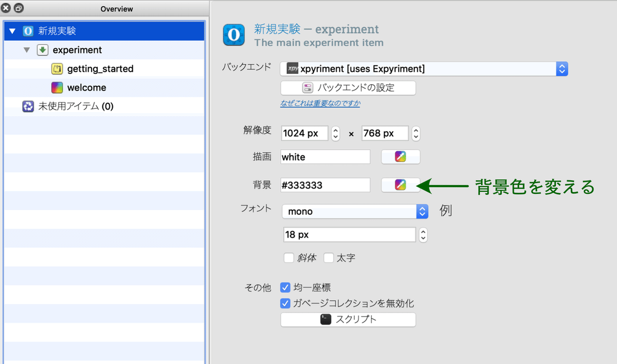
Task: Enable the italic (斜体) checkbox
Action: [289, 258]
